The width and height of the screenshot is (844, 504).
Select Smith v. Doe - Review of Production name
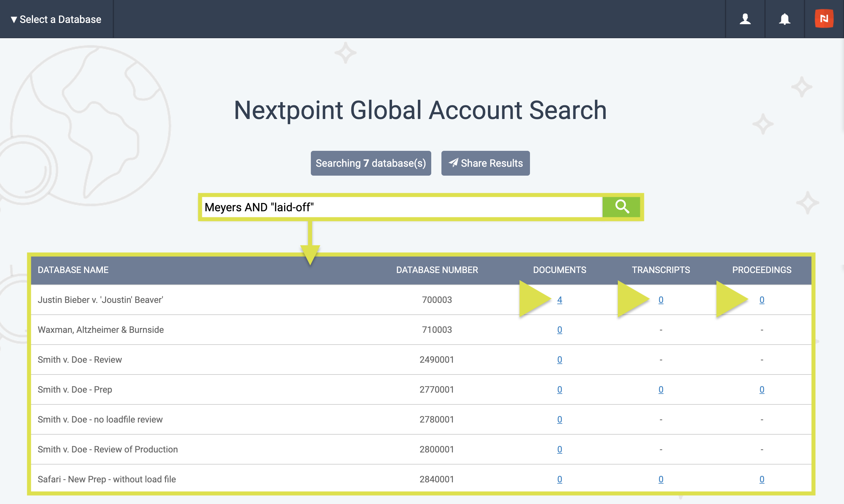[x=108, y=449]
